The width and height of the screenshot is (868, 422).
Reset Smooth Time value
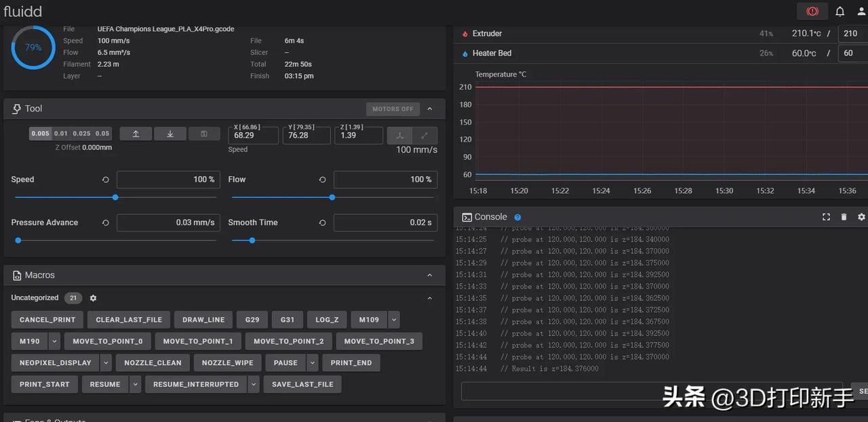pos(322,222)
